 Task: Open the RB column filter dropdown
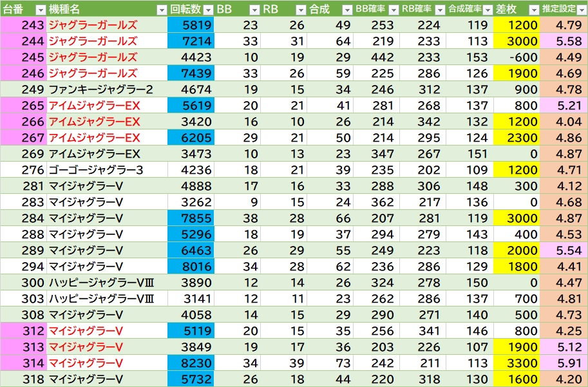click(x=301, y=10)
